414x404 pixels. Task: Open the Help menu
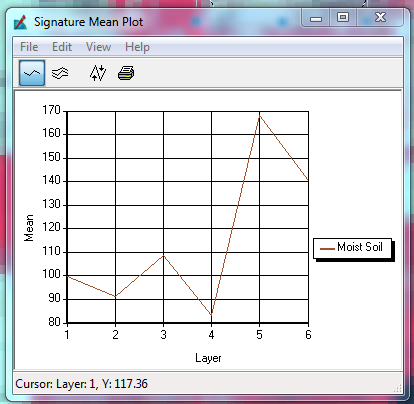pos(137,47)
